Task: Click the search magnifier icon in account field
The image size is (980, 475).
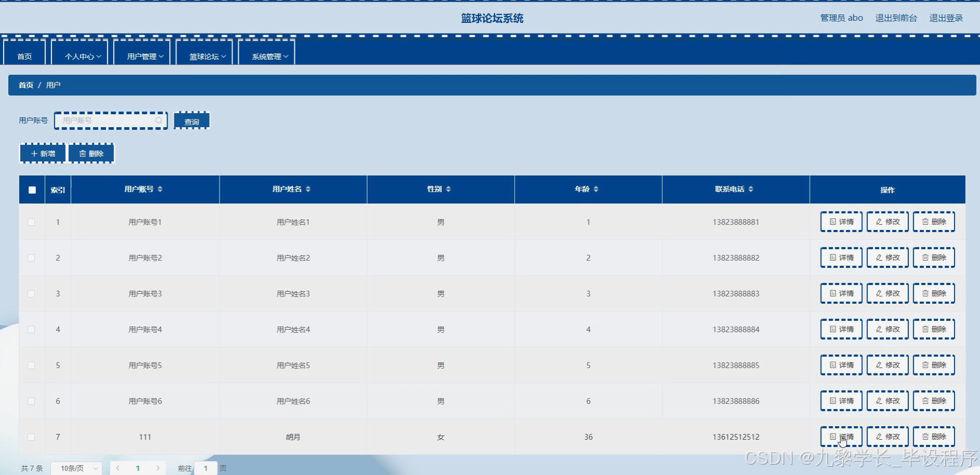Action: coord(159,120)
